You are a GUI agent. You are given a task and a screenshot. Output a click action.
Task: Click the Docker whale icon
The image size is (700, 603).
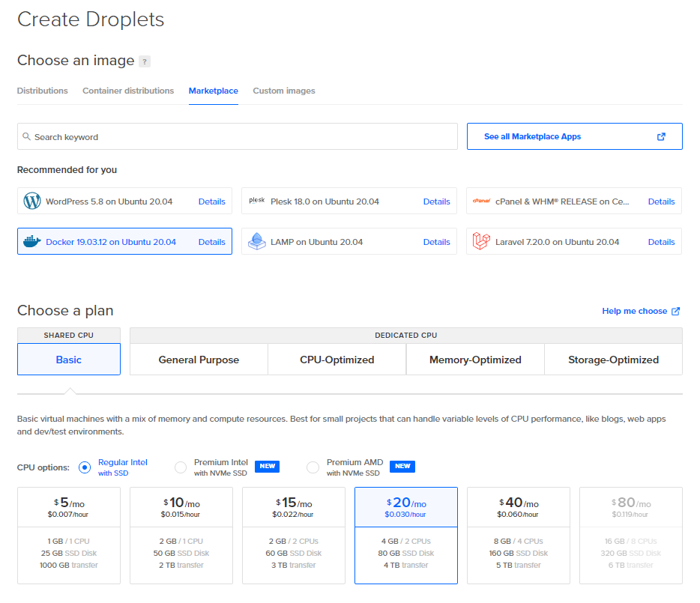[32, 242]
